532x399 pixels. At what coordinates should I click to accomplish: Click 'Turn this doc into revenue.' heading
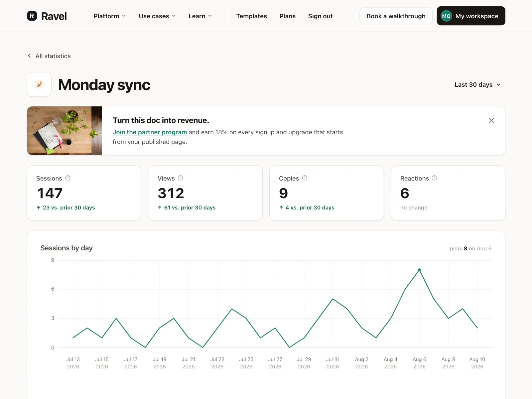[161, 120]
